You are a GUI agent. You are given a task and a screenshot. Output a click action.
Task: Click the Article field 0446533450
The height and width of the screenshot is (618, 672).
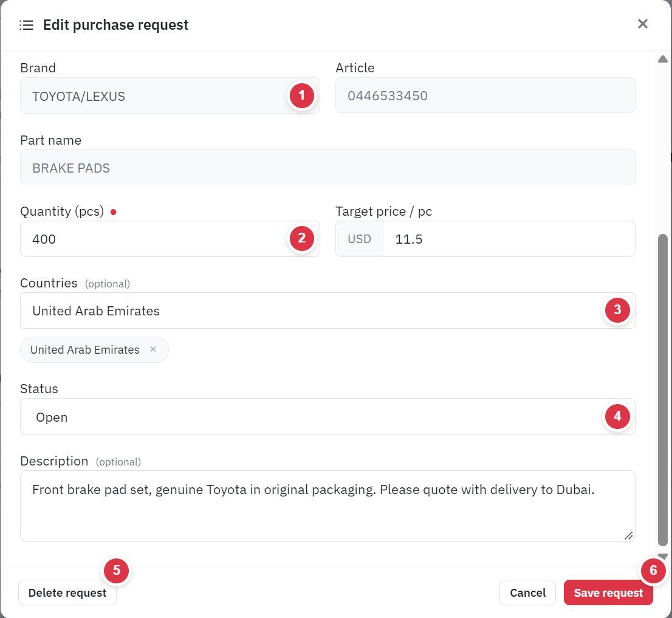(485, 95)
